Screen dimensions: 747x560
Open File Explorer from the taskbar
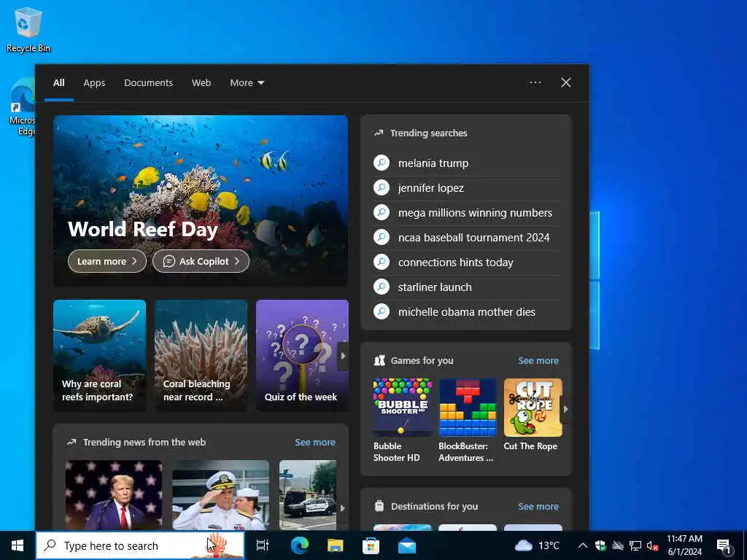pos(335,545)
